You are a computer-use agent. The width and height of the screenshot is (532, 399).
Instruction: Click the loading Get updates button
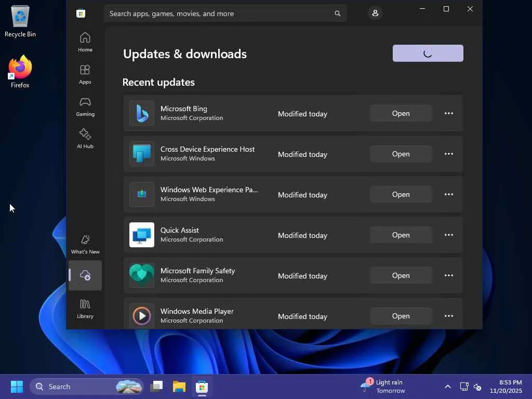click(x=428, y=54)
